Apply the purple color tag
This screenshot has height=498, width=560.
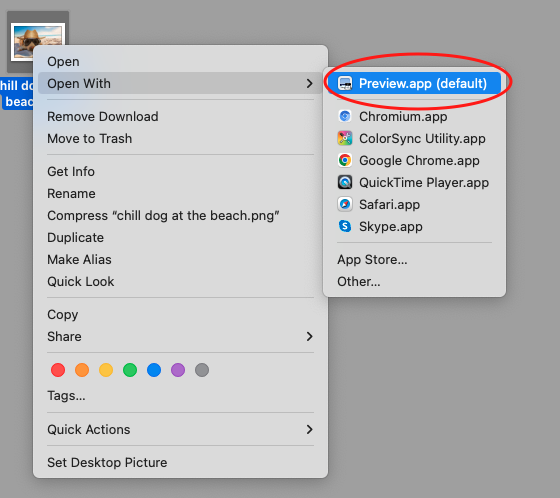[x=178, y=370]
